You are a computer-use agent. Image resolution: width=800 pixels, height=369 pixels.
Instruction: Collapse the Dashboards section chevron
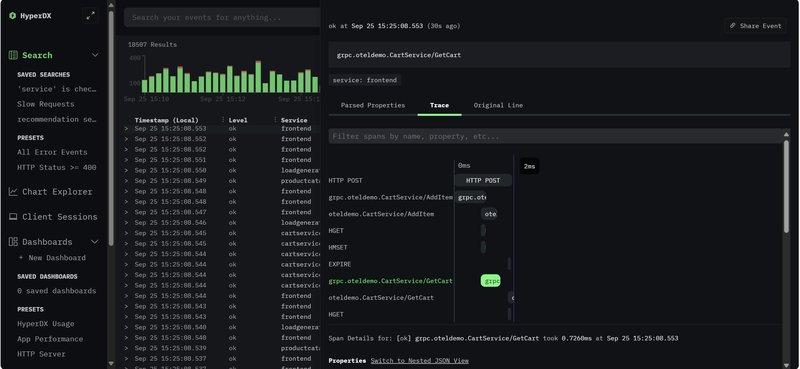[95, 241]
